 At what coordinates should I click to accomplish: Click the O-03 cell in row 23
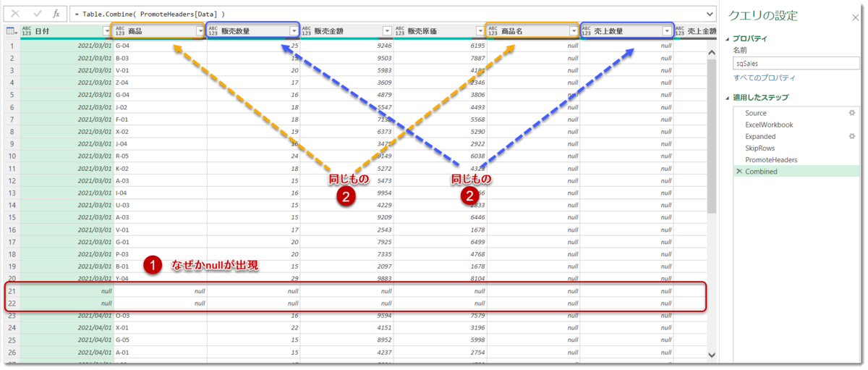coord(160,316)
